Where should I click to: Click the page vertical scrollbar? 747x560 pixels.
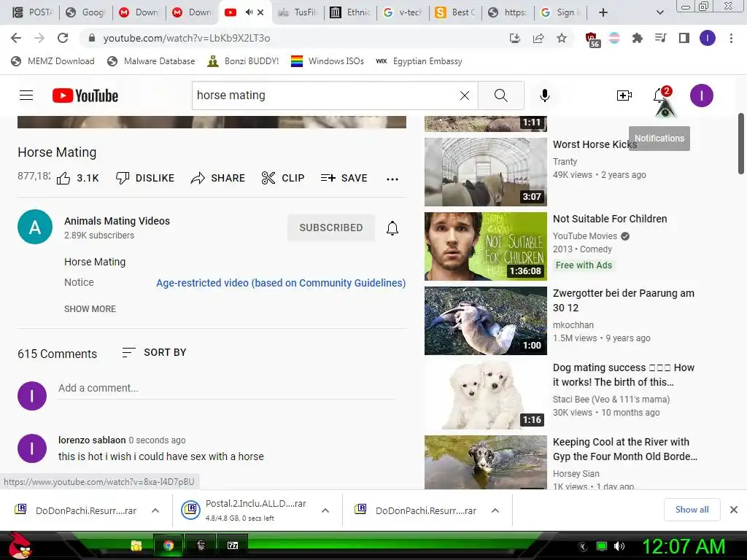(x=741, y=143)
